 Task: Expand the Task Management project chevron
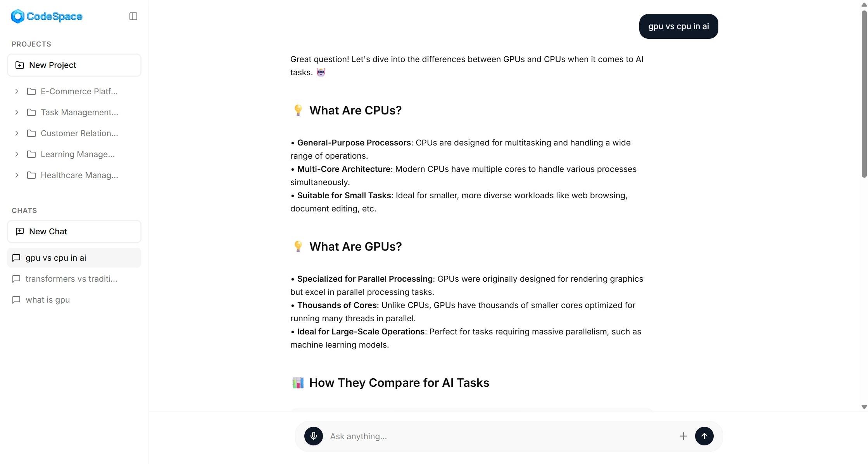tap(17, 113)
